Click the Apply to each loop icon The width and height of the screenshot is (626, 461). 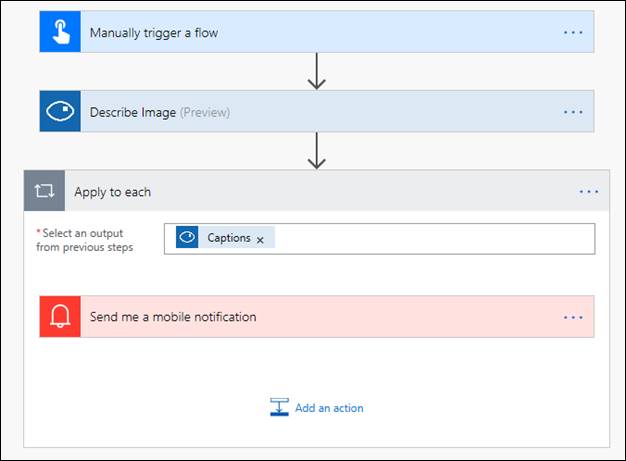click(x=44, y=191)
